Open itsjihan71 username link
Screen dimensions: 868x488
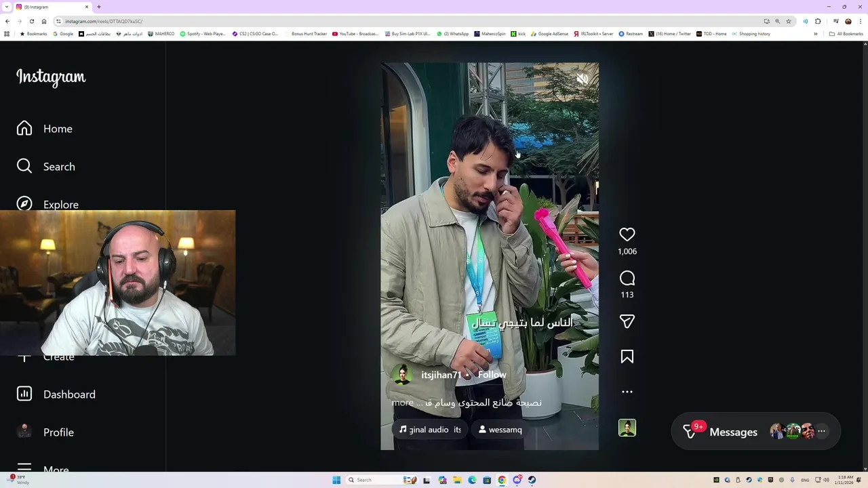[441, 375]
